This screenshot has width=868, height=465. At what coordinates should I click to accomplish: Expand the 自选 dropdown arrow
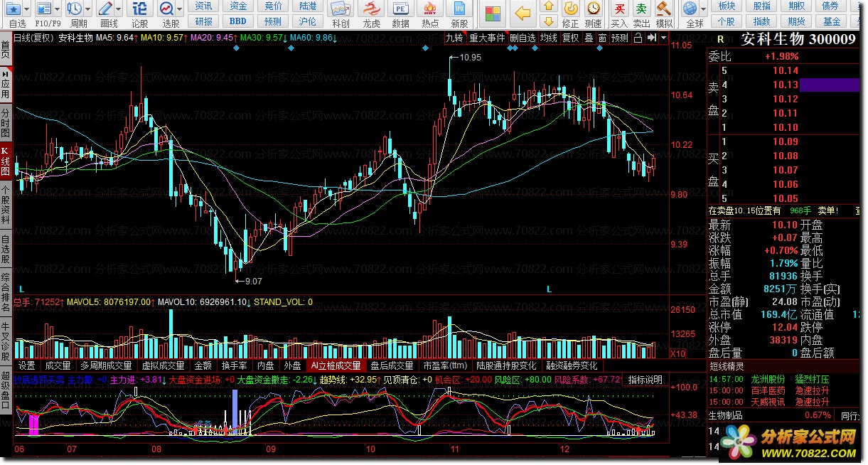pos(27,9)
